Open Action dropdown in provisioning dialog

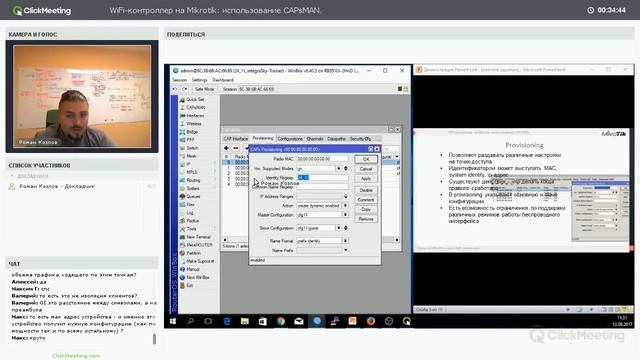pos(345,206)
